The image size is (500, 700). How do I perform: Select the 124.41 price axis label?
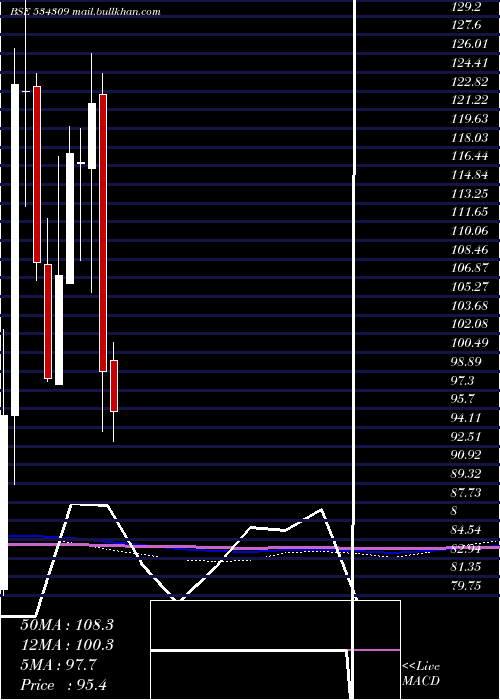(469, 63)
